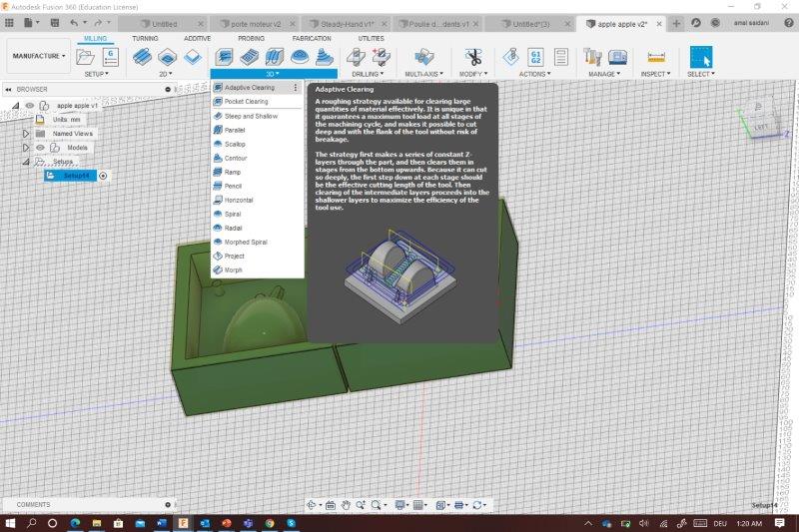Open the Tool Library icon in Manage
799x532 pixels.
[x=592, y=57]
